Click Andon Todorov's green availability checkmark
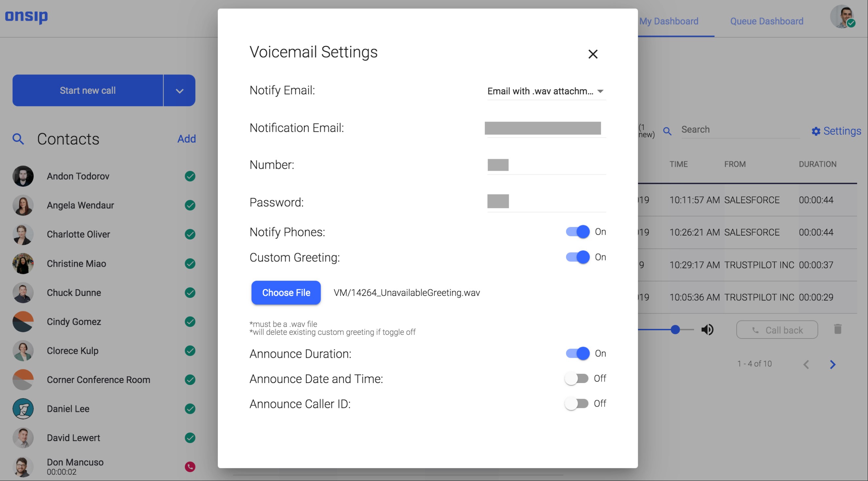The height and width of the screenshot is (481, 868). tap(190, 176)
